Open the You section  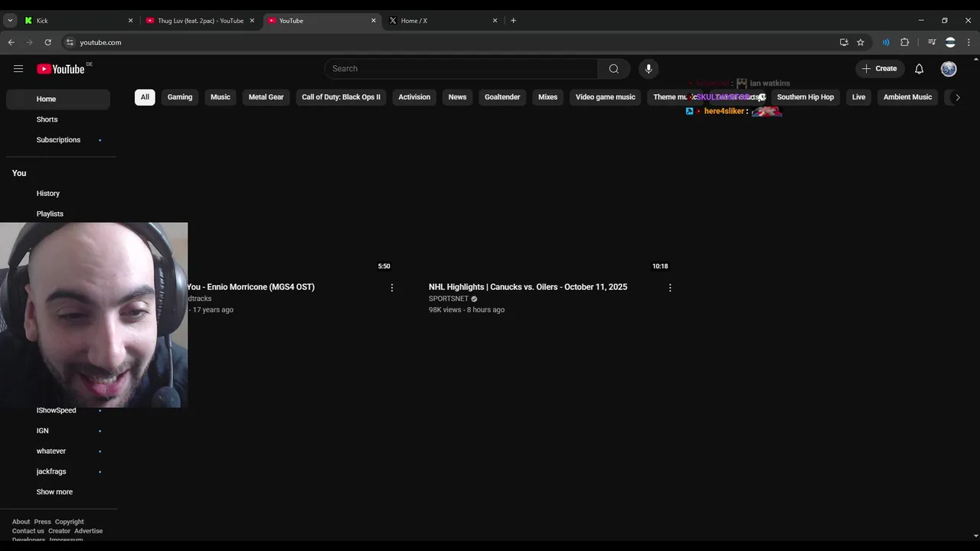pyautogui.click(x=19, y=173)
